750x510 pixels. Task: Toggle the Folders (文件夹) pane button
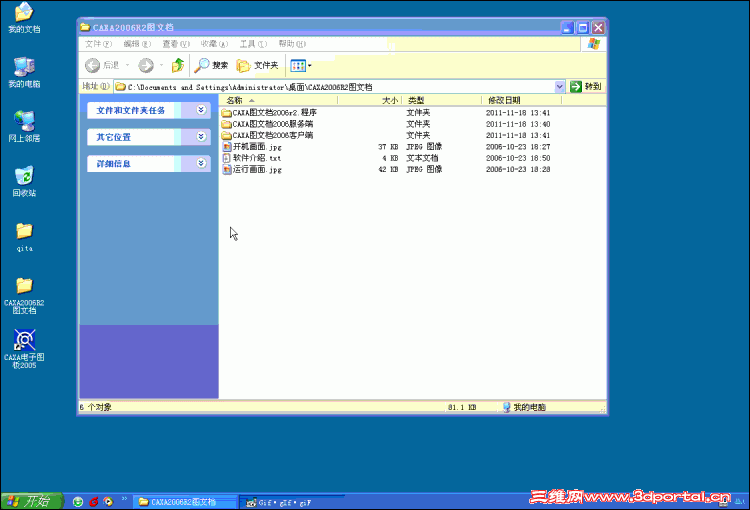257,65
